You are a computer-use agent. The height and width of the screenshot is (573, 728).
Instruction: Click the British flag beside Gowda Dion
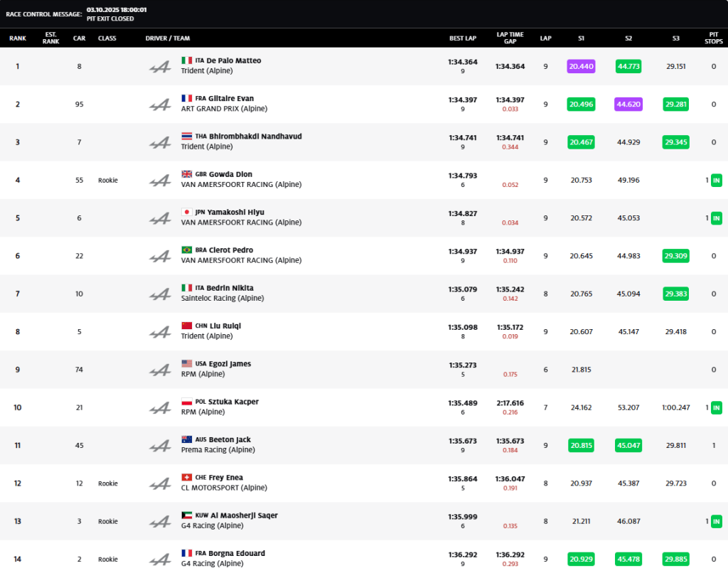tap(187, 174)
